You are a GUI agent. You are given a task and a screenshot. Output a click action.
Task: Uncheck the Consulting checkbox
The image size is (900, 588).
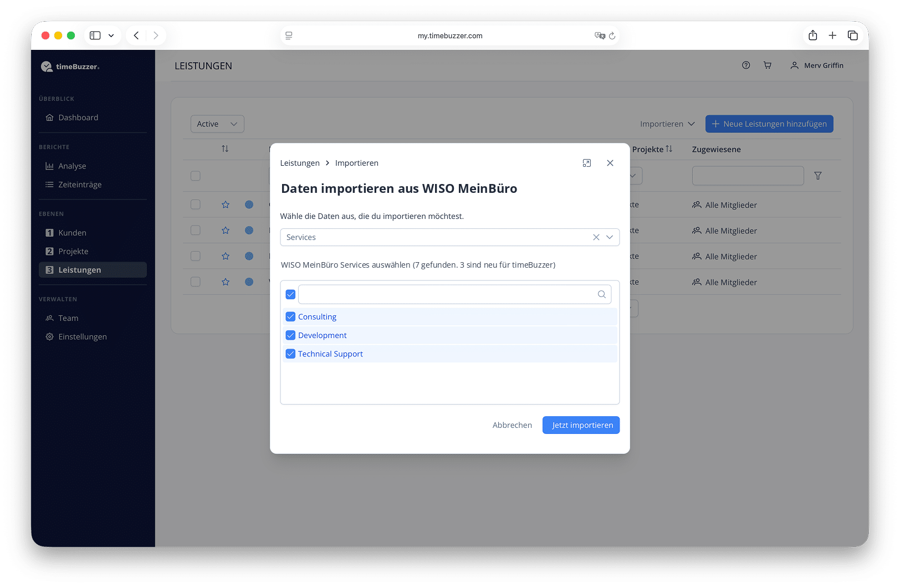[290, 317]
